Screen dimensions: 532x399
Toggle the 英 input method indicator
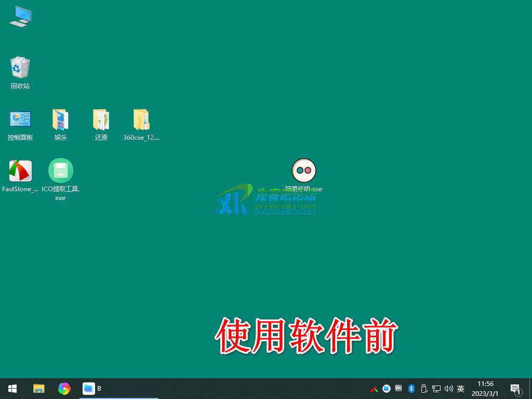point(460,389)
